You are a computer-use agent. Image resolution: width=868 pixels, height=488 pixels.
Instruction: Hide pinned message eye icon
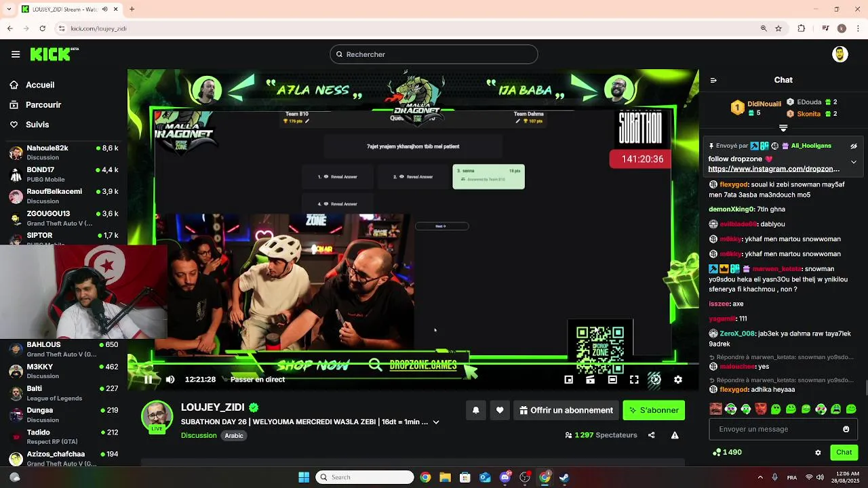[854, 146]
